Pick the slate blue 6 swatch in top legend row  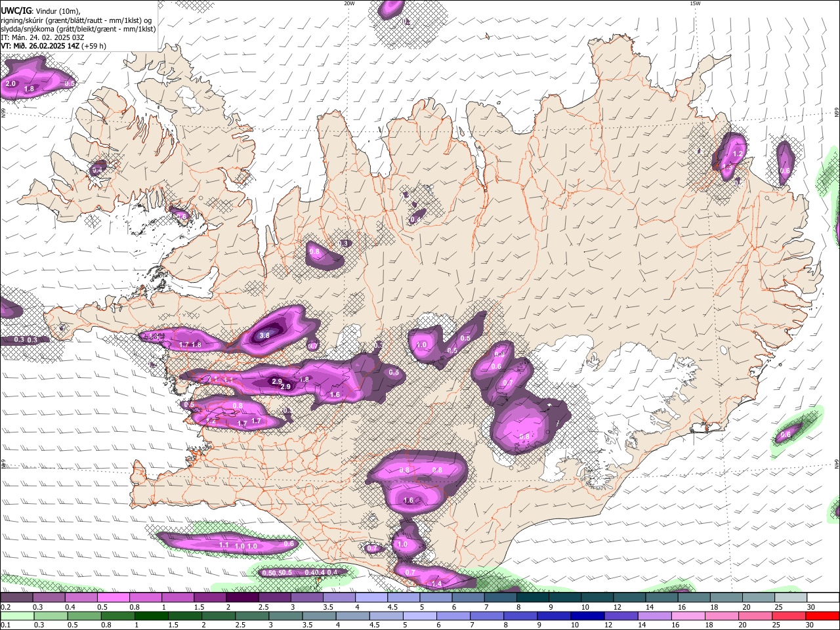click(x=469, y=598)
